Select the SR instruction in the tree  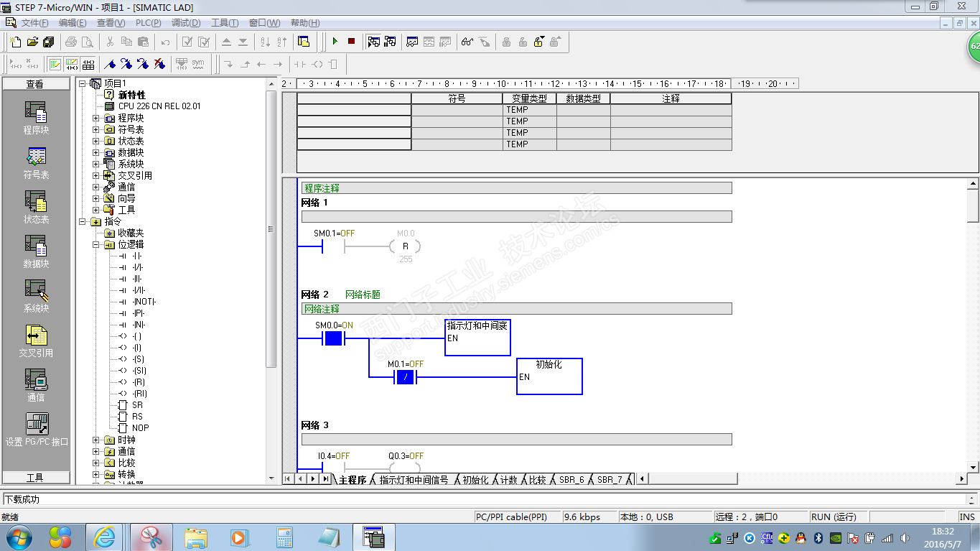(137, 405)
